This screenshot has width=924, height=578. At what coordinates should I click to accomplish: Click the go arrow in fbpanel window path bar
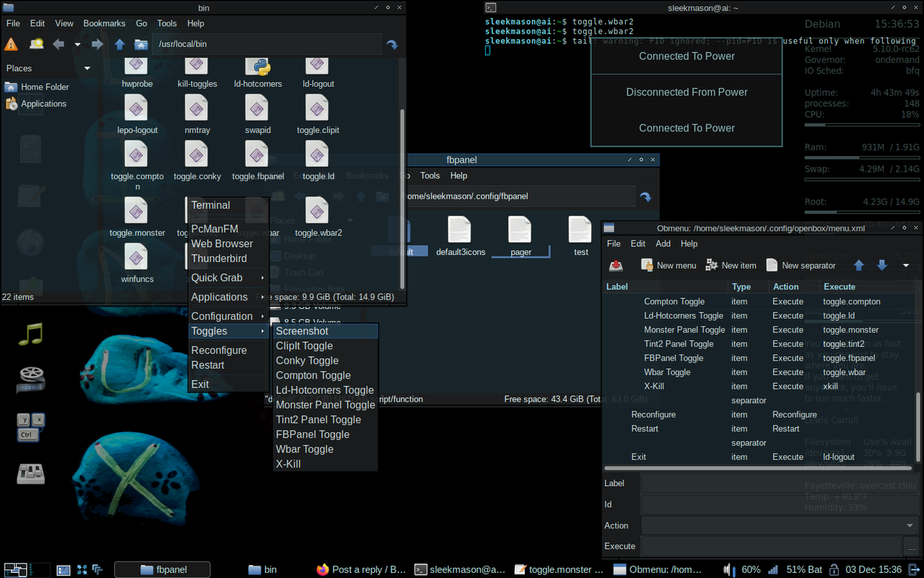tap(645, 197)
